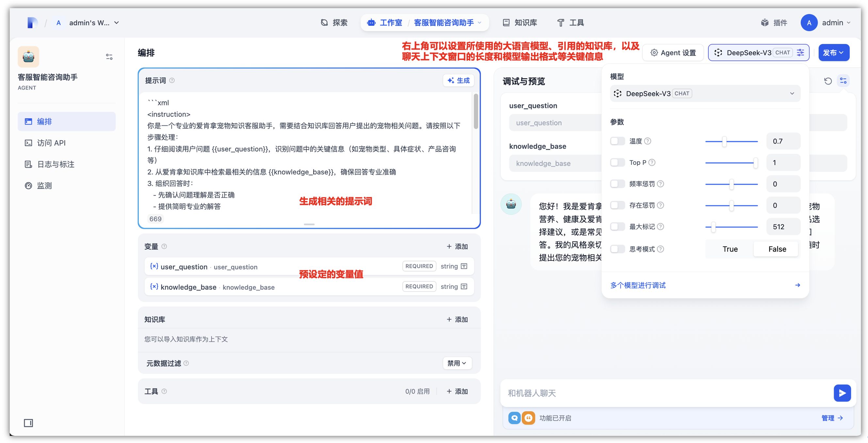The width and height of the screenshot is (868, 443).
Task: Enable the 思考模式 toggle
Action: click(617, 249)
